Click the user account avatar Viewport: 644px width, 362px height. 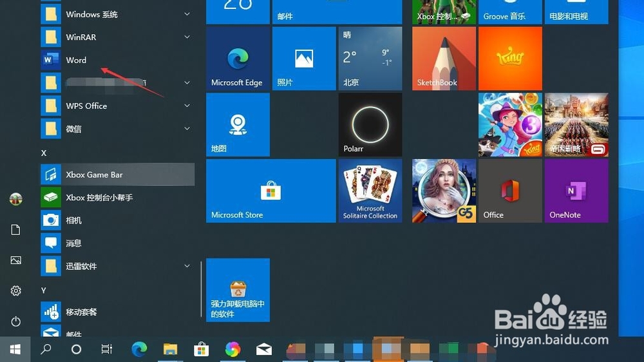pyautogui.click(x=15, y=199)
